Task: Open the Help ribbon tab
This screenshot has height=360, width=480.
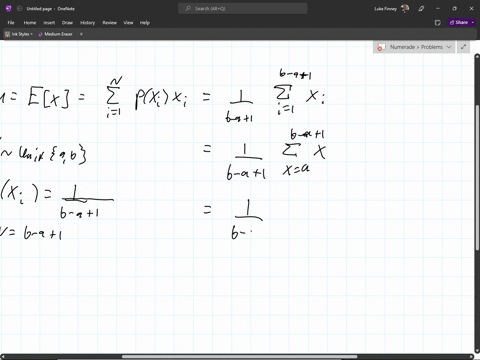Action: 145,23
